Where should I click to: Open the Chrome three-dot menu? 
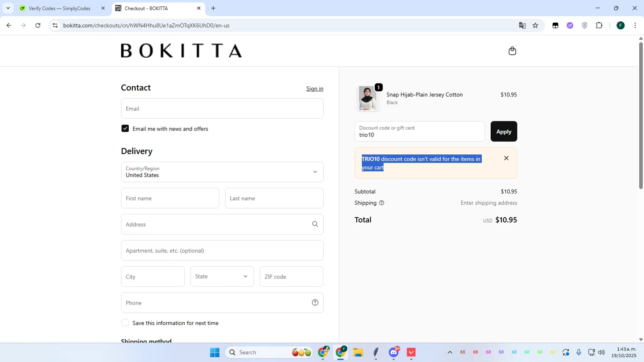[635, 25]
